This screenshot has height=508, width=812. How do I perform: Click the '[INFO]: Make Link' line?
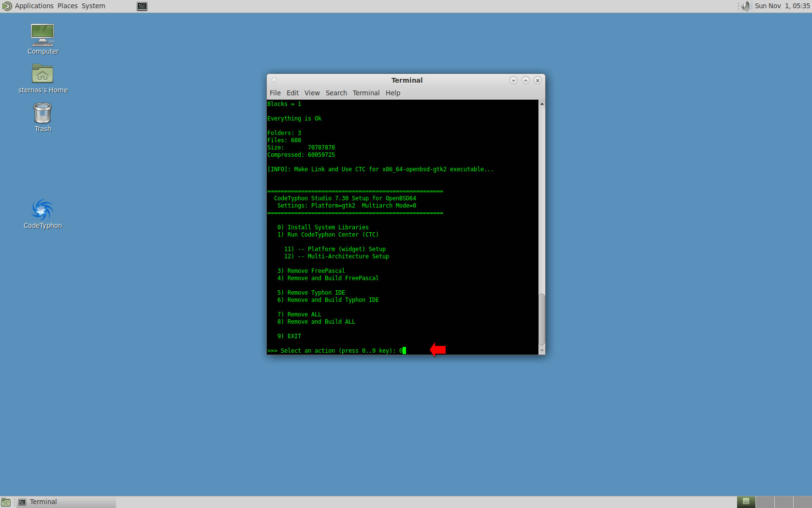coord(380,169)
